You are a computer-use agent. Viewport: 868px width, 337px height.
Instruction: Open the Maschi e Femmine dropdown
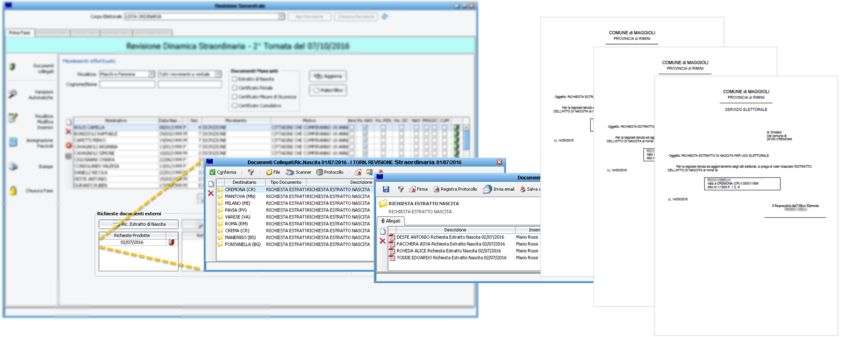click(152, 74)
